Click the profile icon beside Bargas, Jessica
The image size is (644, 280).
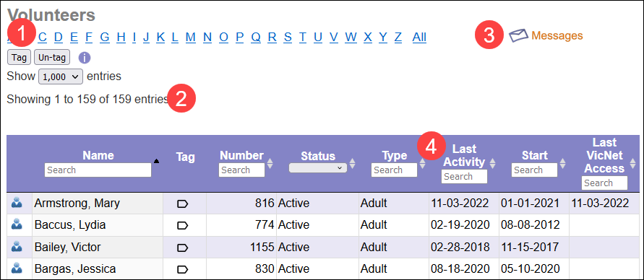[17, 268]
